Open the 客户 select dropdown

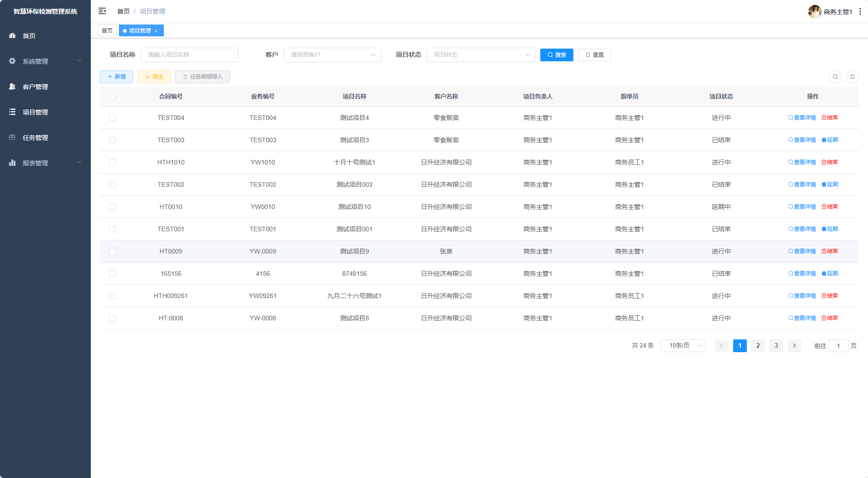tap(332, 55)
